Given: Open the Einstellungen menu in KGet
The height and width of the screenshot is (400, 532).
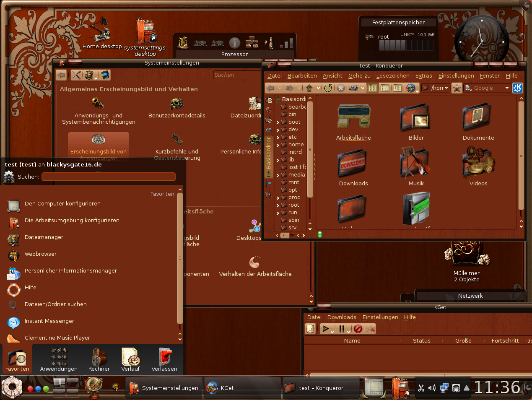Looking at the screenshot, I should (380, 317).
